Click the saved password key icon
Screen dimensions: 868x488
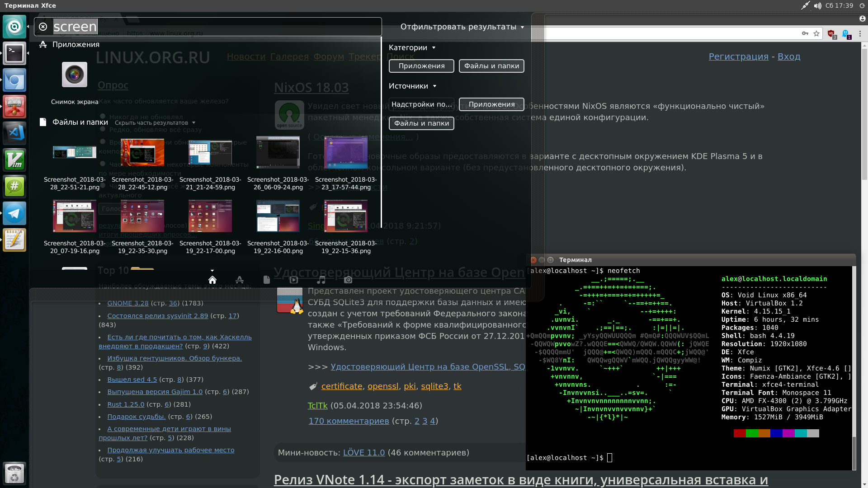tap(805, 33)
